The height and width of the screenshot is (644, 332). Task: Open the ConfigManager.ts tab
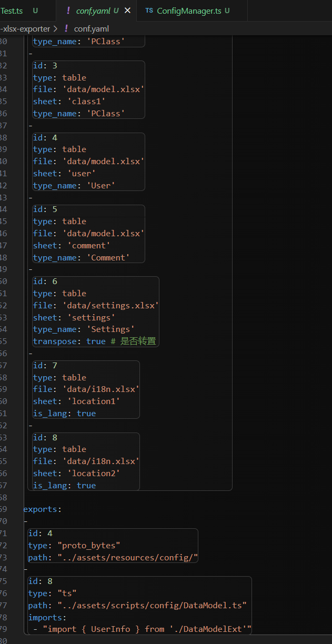tap(188, 11)
